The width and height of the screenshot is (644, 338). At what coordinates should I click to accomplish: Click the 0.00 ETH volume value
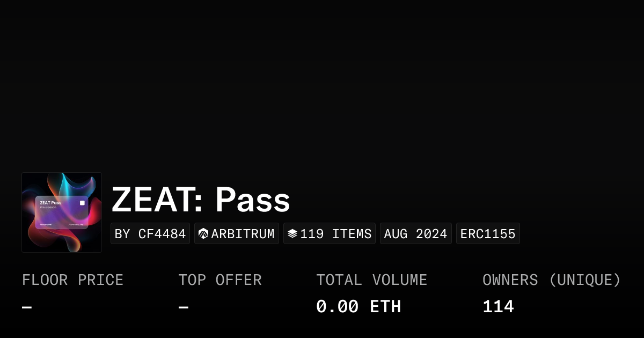[x=358, y=307]
